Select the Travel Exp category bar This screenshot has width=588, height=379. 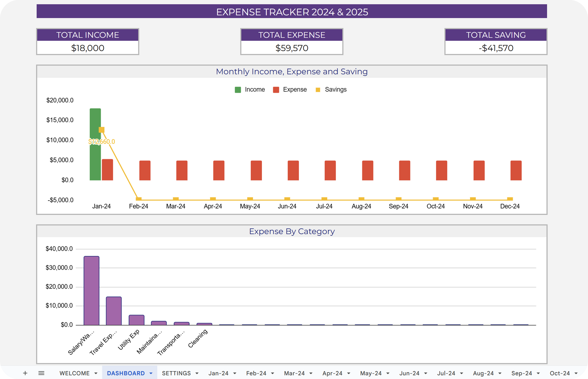114,311
